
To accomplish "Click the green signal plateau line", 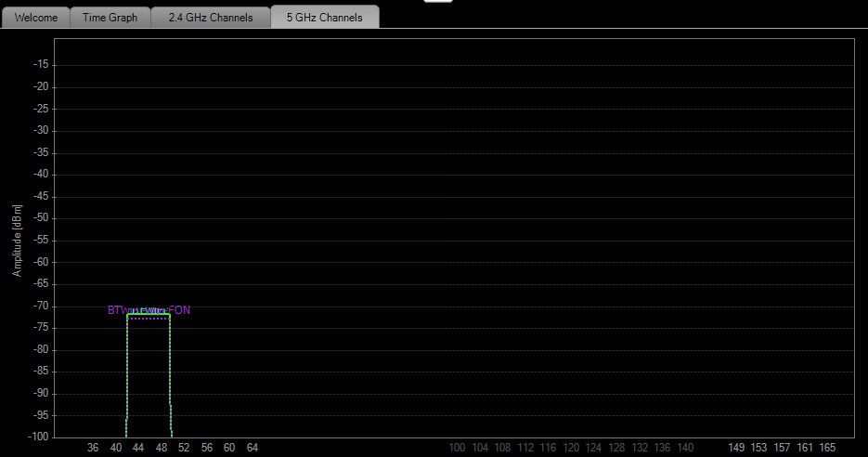I will [x=149, y=314].
